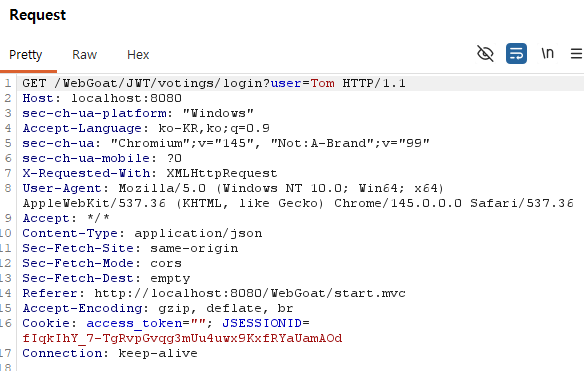
Task: Switch to the Raw tab
Action: [85, 55]
